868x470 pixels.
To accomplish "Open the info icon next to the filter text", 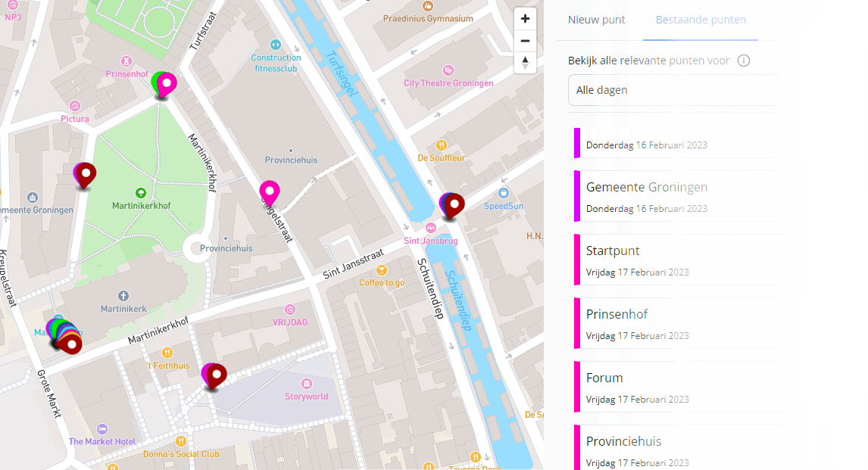I will (744, 60).
